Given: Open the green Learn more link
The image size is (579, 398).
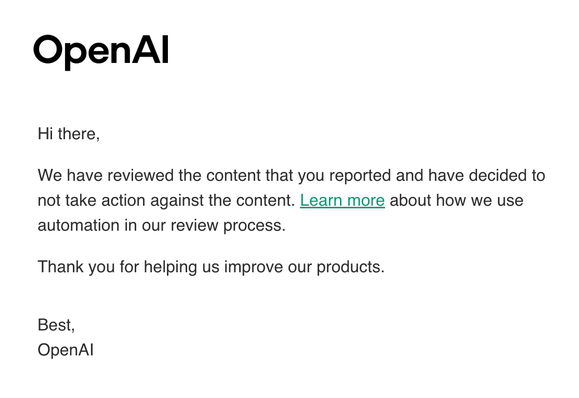Looking at the screenshot, I should click(x=342, y=200).
